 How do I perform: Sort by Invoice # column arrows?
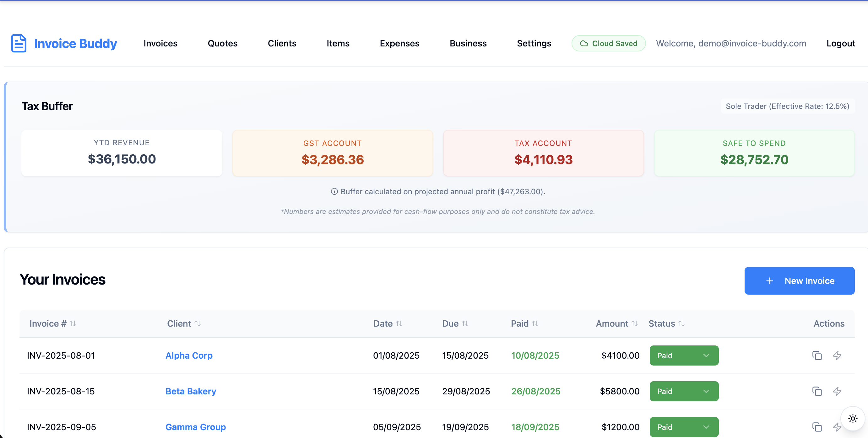click(73, 323)
